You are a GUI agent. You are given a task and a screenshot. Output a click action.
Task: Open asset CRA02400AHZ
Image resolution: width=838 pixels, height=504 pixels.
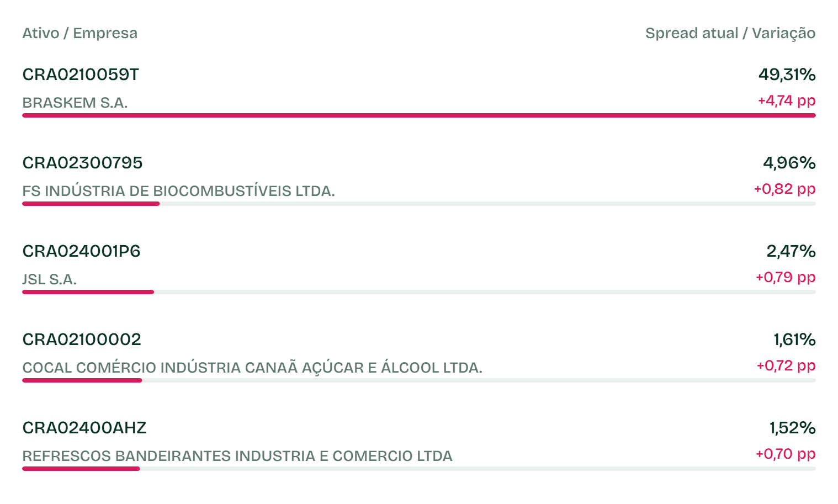coord(84,428)
